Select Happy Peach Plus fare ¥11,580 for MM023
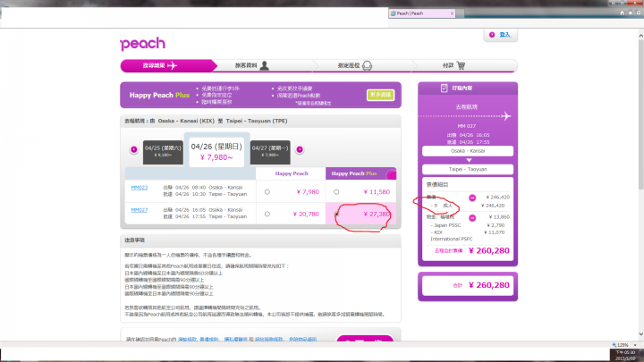Viewport: 644px width, 362px height. tap(336, 191)
